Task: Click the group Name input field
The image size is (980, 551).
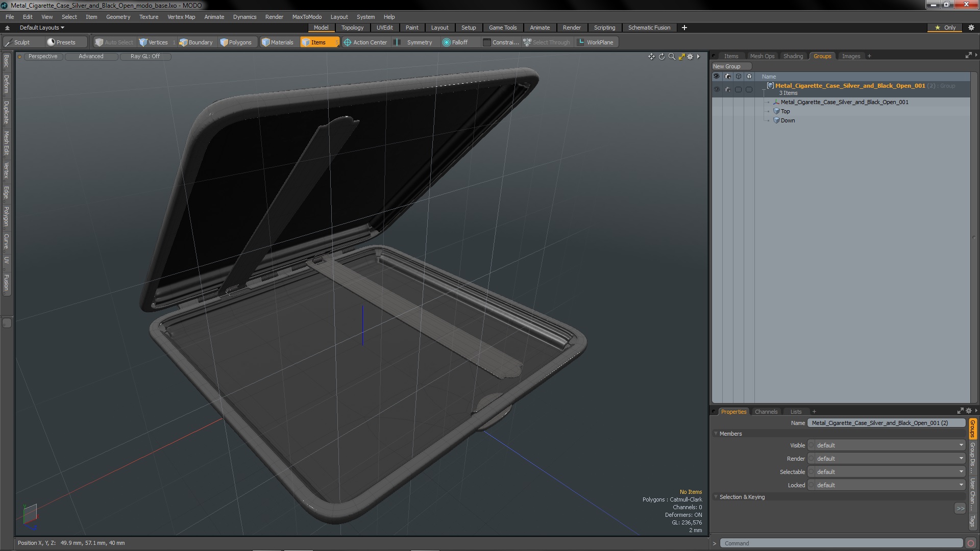Action: (x=886, y=423)
